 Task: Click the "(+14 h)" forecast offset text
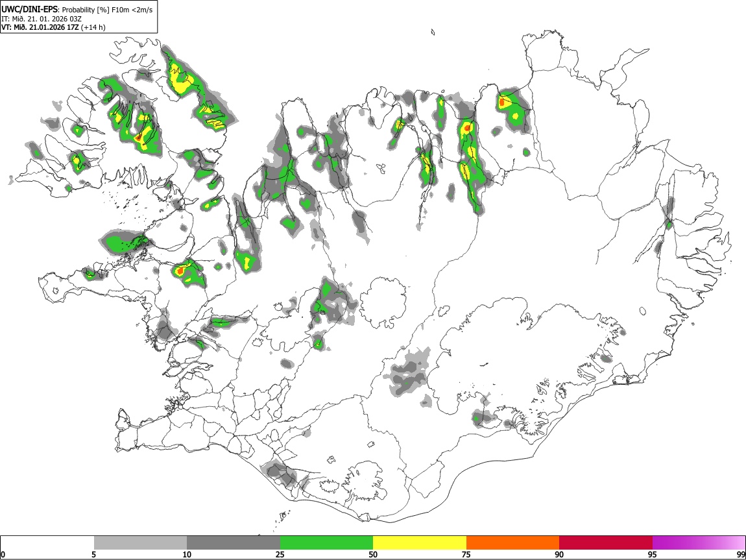coord(93,27)
